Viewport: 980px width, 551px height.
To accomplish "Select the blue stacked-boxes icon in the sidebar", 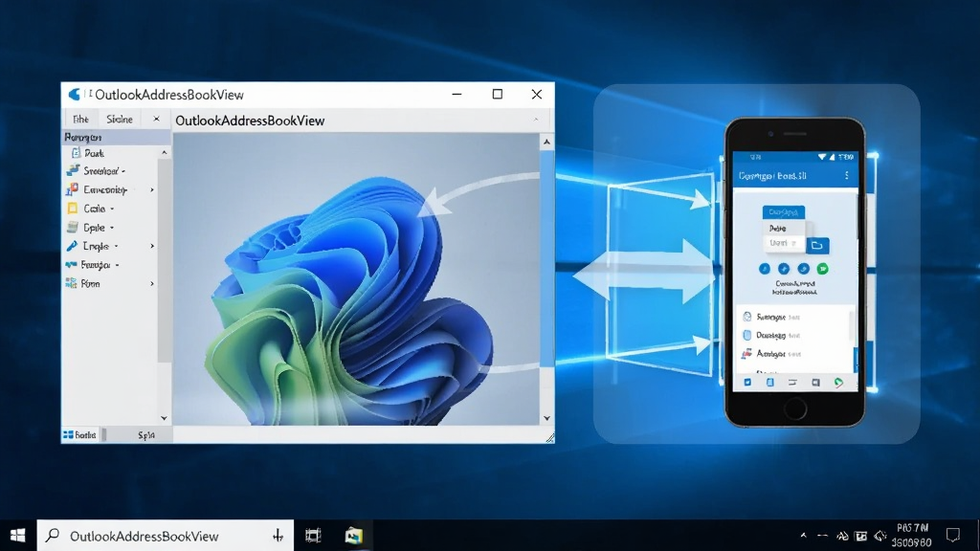I will tap(73, 170).
